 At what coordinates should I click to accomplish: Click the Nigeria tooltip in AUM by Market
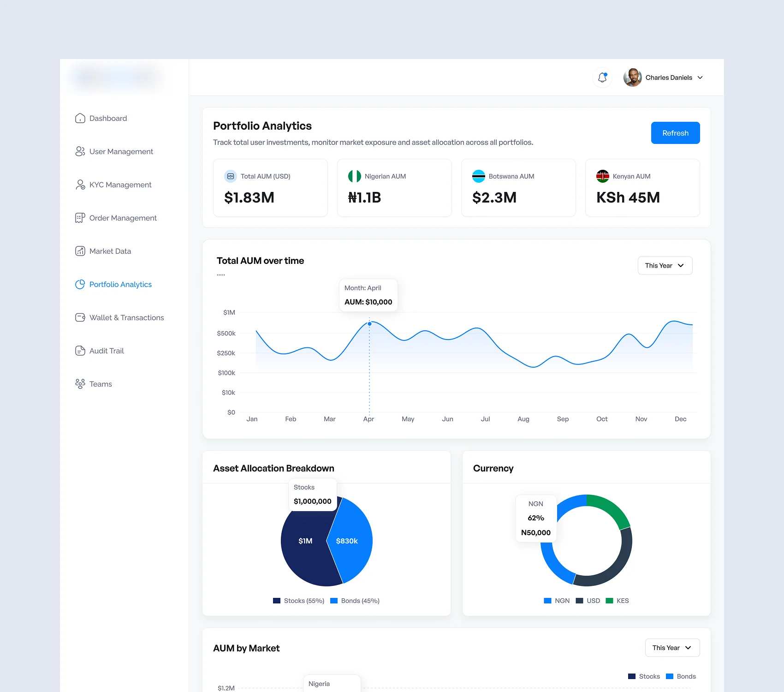tap(332, 684)
